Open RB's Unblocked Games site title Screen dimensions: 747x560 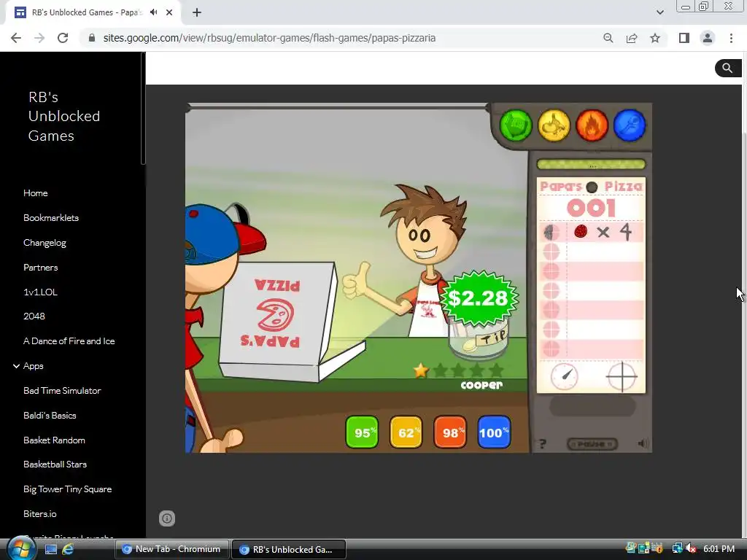click(x=64, y=116)
